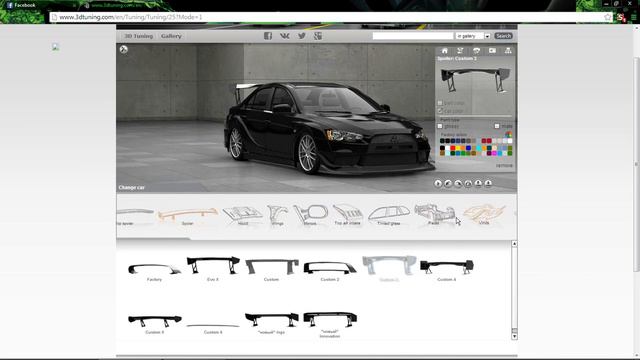Open the Chrome menu icon
The image size is (640, 360).
point(634,17)
